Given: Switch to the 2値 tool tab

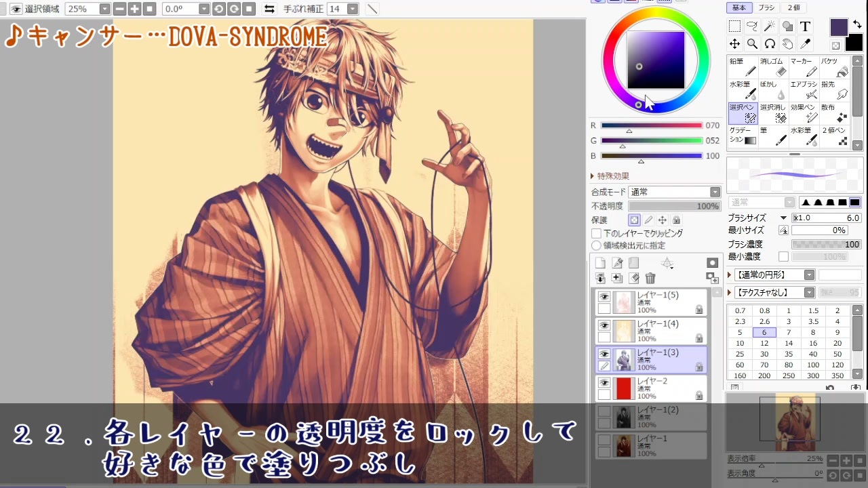Looking at the screenshot, I should 793,7.
